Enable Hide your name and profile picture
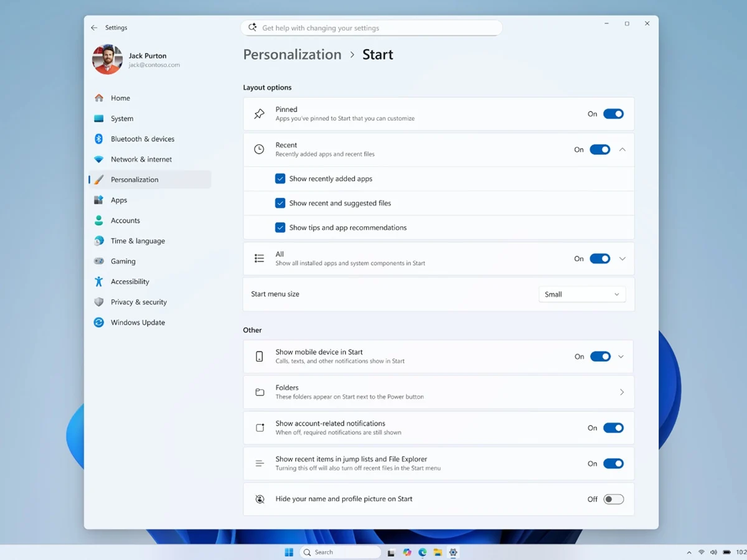 pyautogui.click(x=613, y=499)
